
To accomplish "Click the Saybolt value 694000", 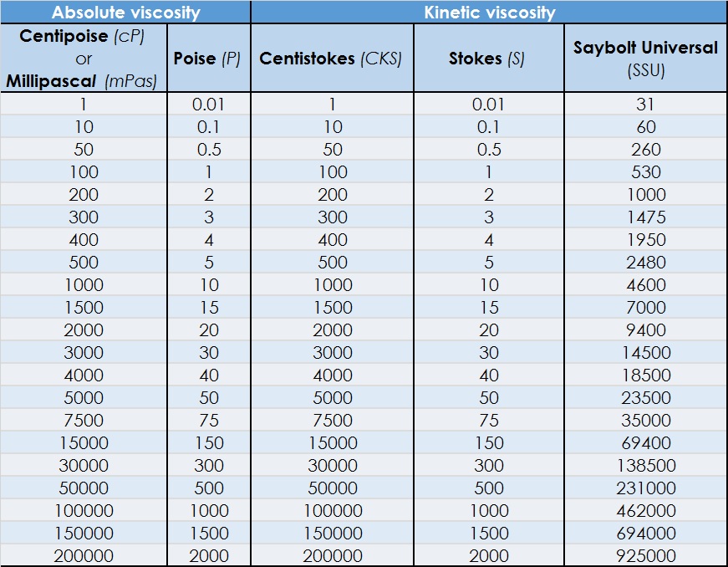I will pyautogui.click(x=646, y=533).
